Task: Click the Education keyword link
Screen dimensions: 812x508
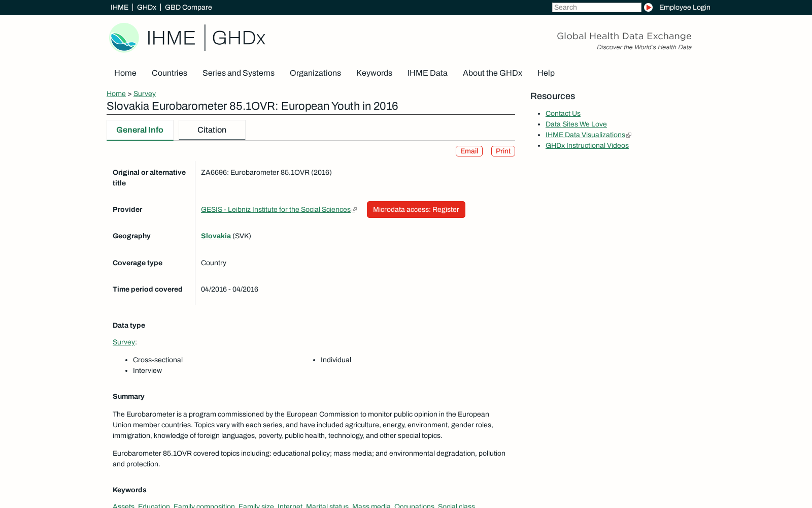Action: 153,505
